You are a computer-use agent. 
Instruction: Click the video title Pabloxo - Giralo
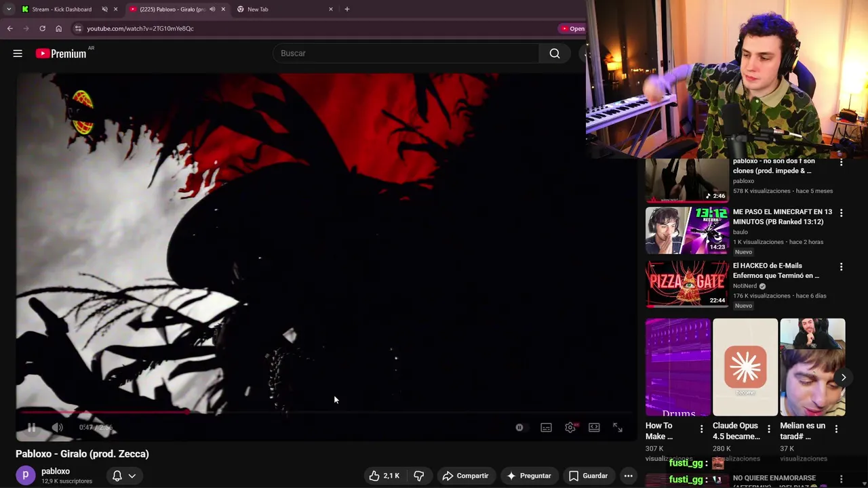[82, 454]
